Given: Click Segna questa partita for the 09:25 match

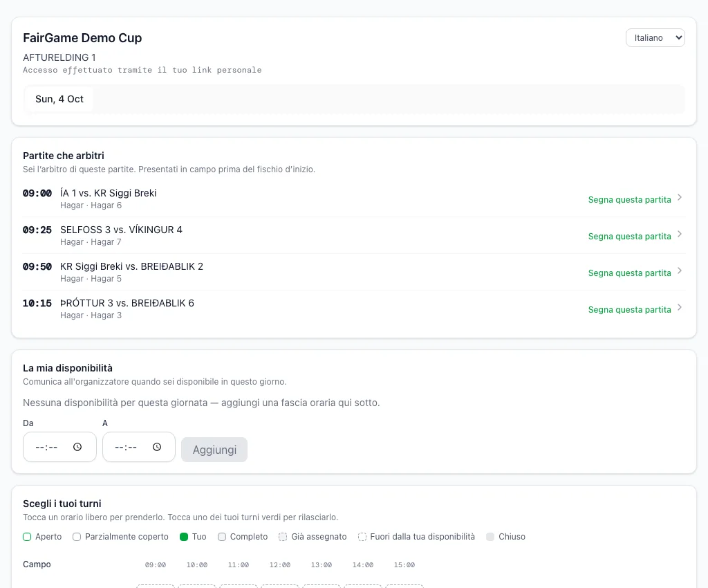Looking at the screenshot, I should click(629, 236).
